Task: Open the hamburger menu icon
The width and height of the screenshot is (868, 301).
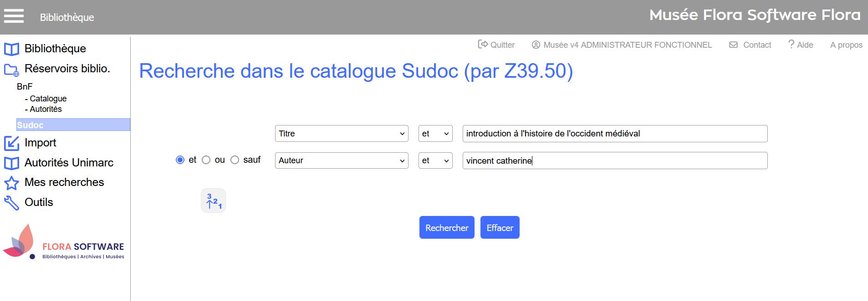Action: [x=14, y=16]
